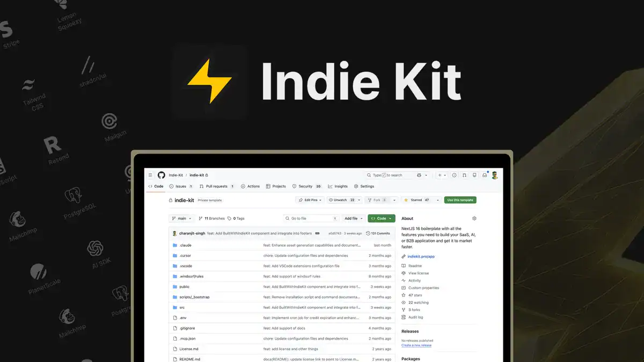Image resolution: width=644 pixels, height=362 pixels.
Task: Open the Readme link in About
Action: coord(415,266)
